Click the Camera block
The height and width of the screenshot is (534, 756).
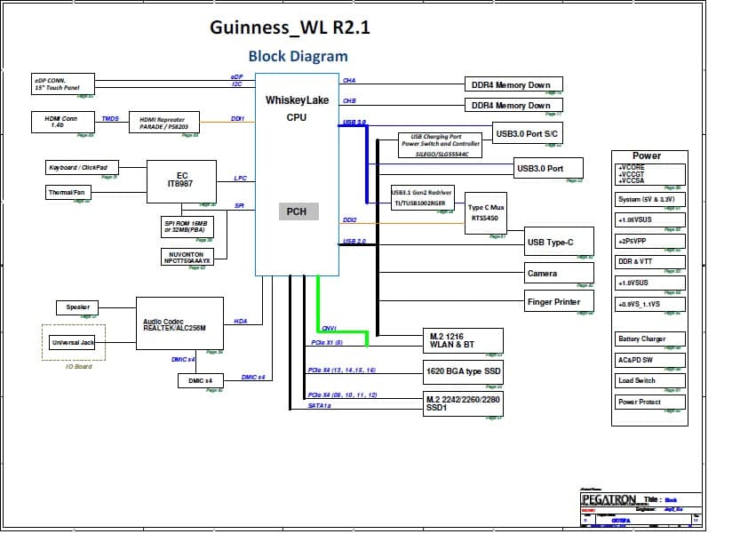coord(559,273)
